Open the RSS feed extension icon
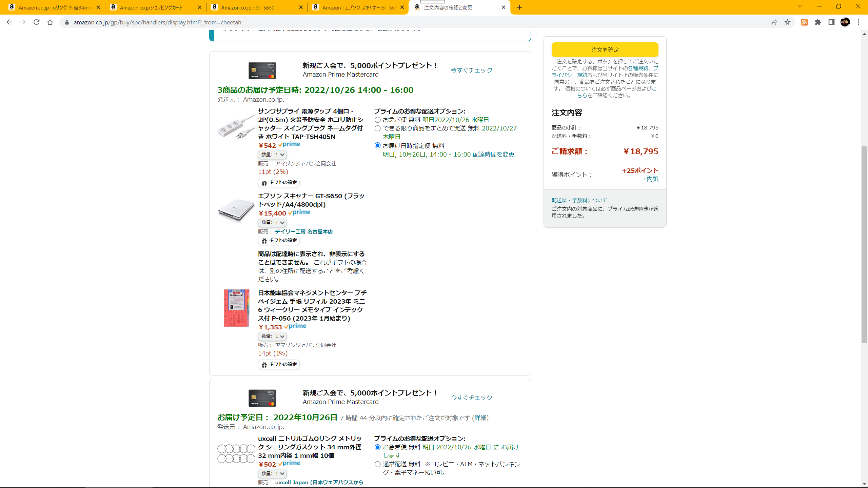 coord(804,22)
